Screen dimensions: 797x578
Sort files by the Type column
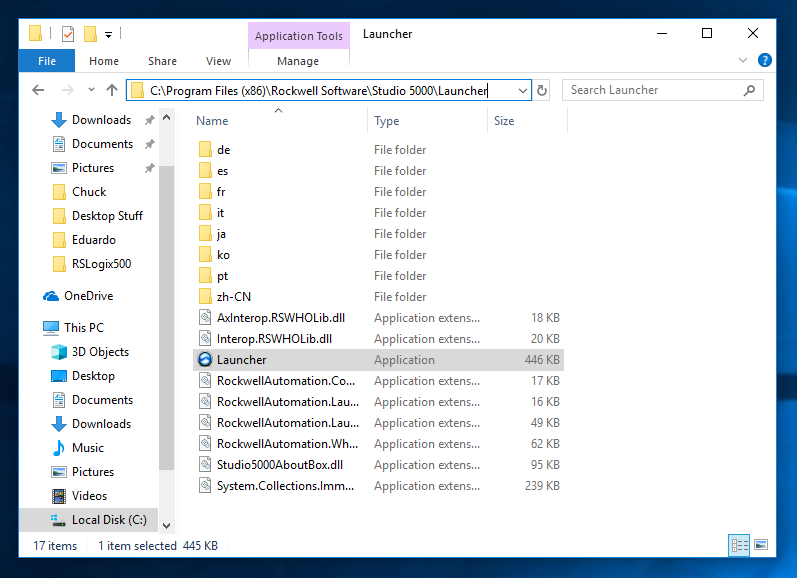[386, 121]
